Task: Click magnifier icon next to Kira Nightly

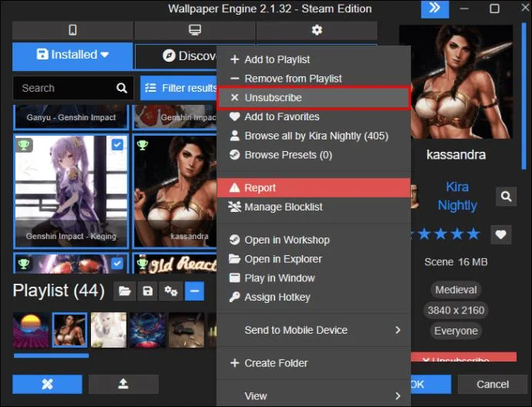Action: (506, 197)
